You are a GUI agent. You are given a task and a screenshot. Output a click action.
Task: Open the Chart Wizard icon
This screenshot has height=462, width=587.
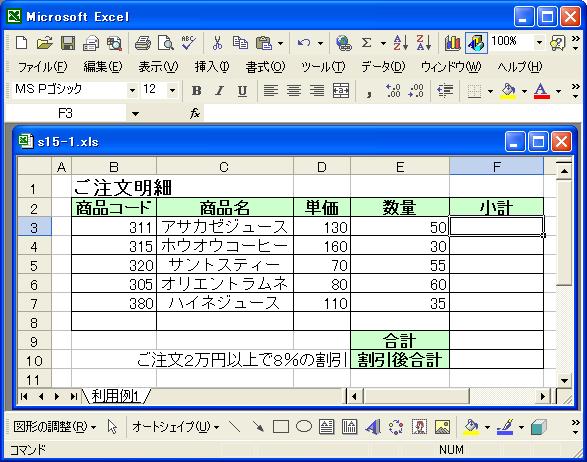pos(453,43)
